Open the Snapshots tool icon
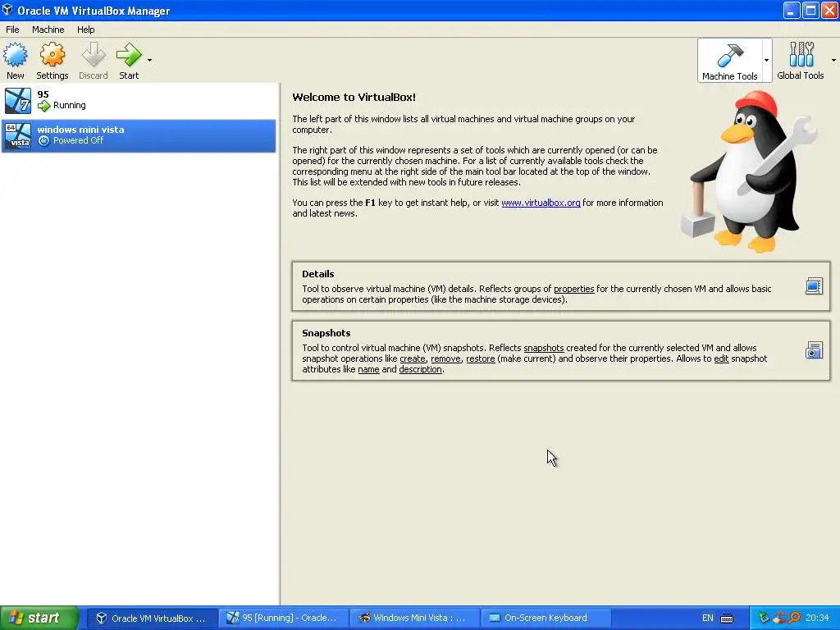The width and height of the screenshot is (840, 630). click(814, 350)
